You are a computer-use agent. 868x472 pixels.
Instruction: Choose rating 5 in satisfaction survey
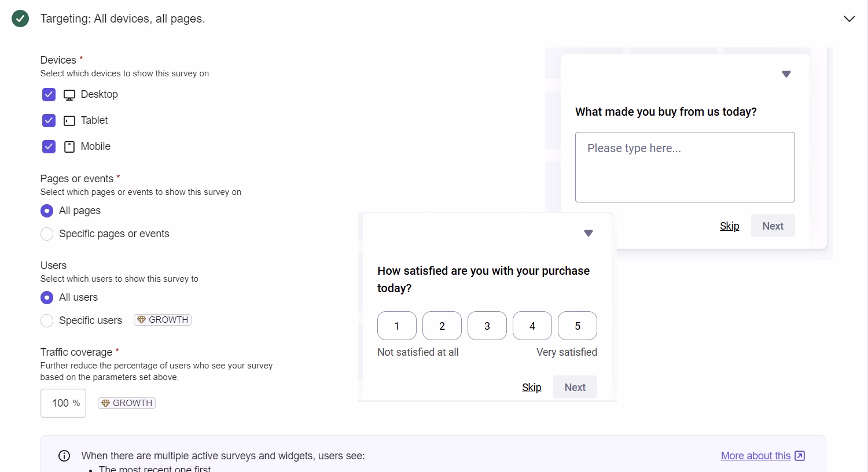578,326
